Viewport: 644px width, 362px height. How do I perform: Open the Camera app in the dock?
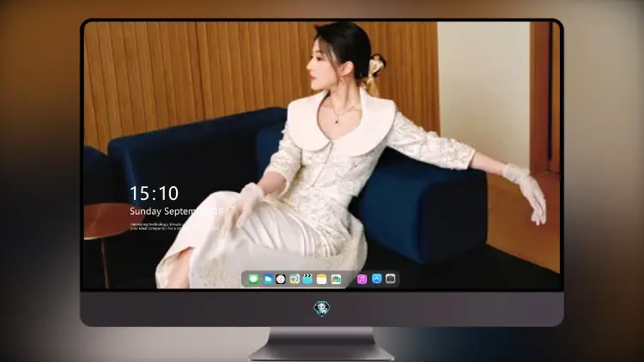coord(391,279)
